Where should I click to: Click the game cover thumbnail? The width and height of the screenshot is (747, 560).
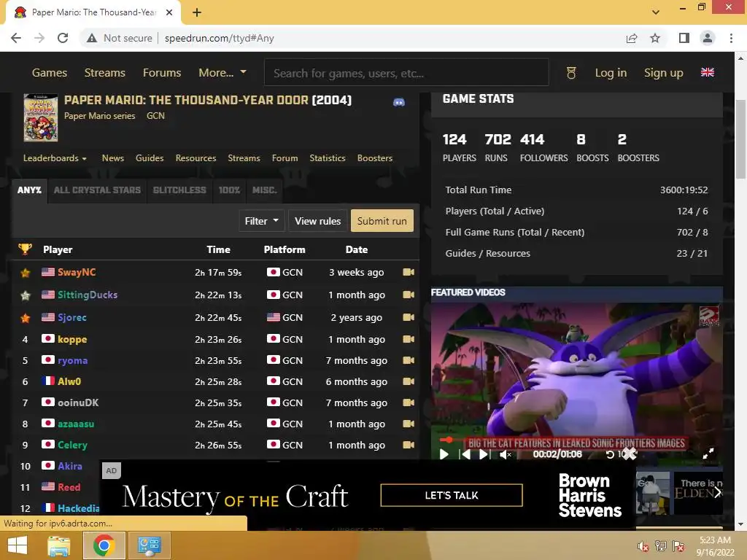coord(41,117)
